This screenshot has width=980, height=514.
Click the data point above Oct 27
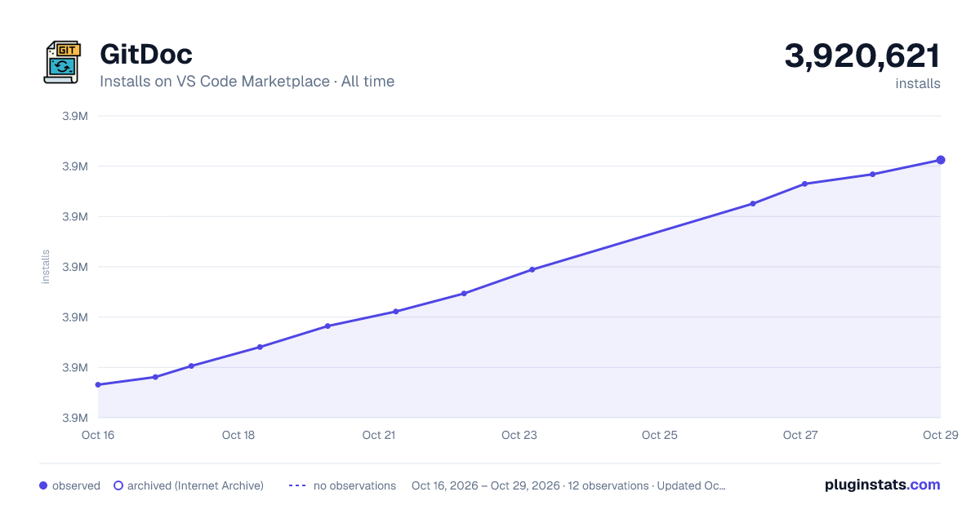tap(804, 184)
